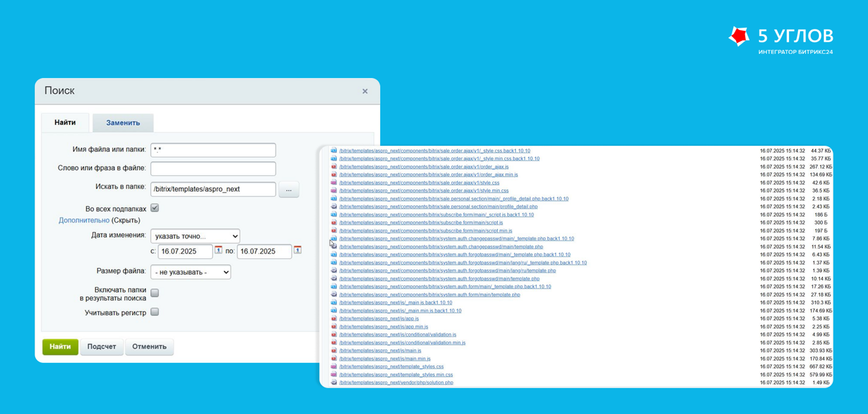
Task: Switch to the 'Найти' tab
Action: point(65,122)
